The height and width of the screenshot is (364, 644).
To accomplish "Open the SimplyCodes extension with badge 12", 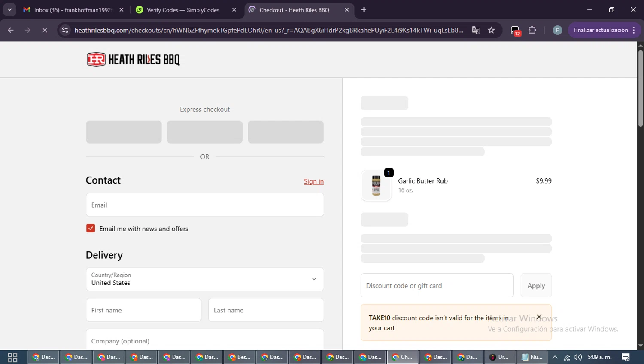I will [516, 31].
